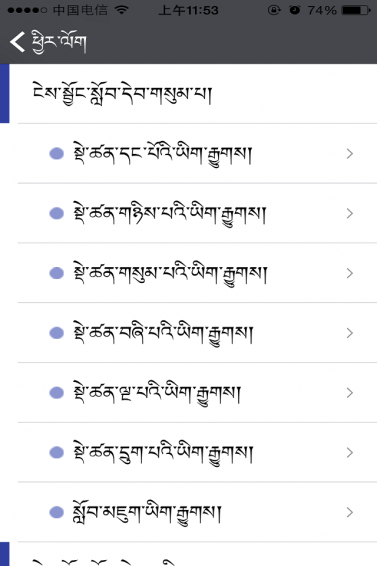The height and width of the screenshot is (566, 377).
Task: Tap bullet dot beside སྡེ་ཚན་ལྔ་པའི་ཡིག་རྒྱུགས
Action: (x=56, y=393)
